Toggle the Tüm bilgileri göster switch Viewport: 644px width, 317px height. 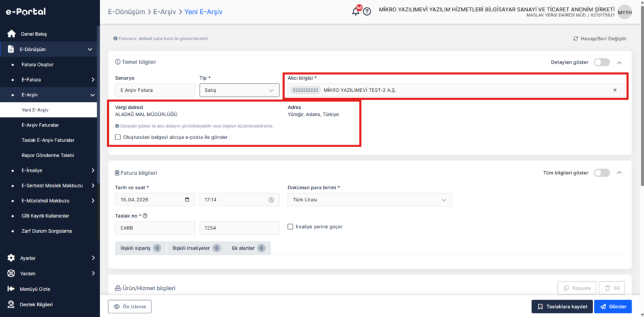pyautogui.click(x=602, y=173)
